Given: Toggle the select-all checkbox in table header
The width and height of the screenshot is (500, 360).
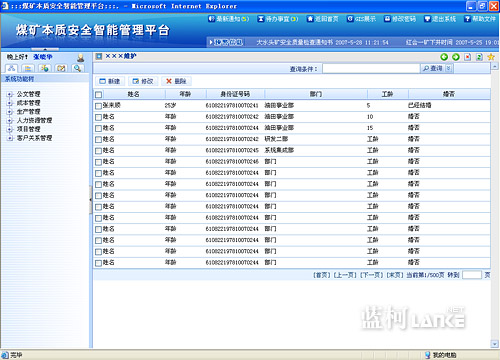Looking at the screenshot, I should [98, 95].
